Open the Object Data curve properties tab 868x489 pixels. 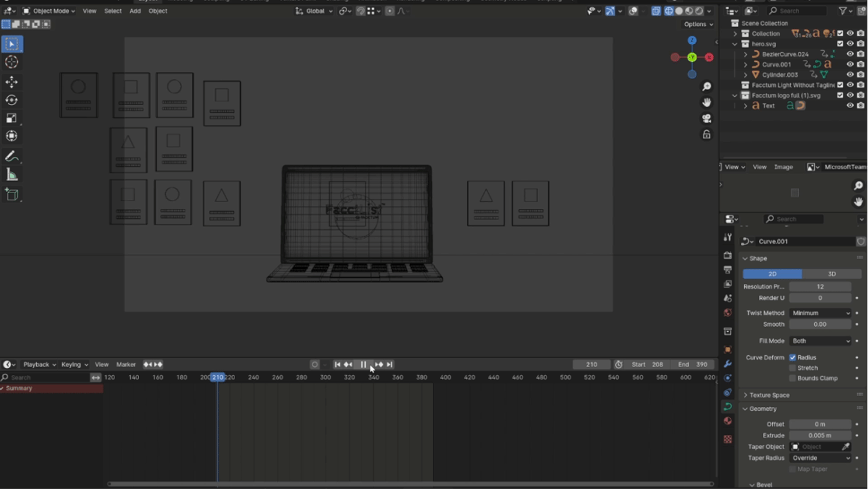coord(728,407)
